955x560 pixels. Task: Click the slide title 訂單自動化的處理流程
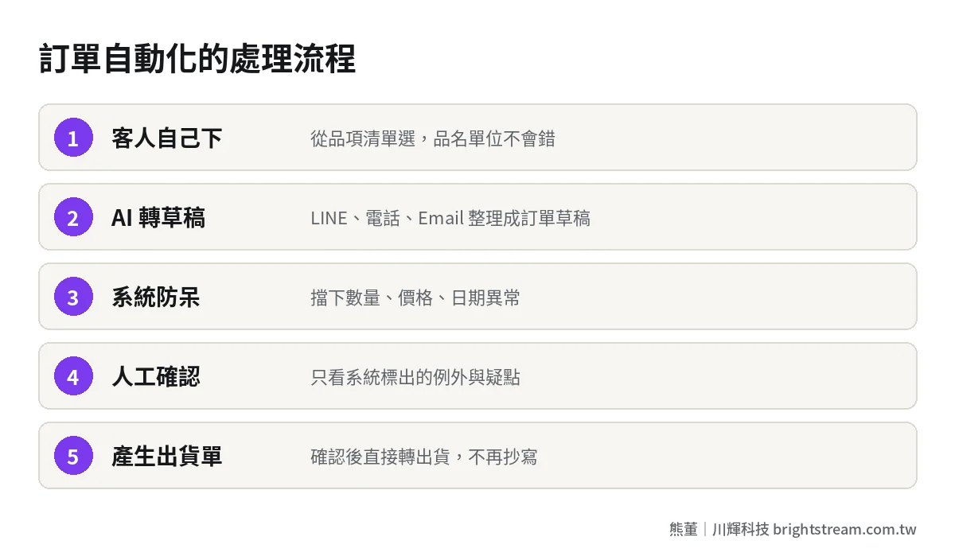(197, 60)
